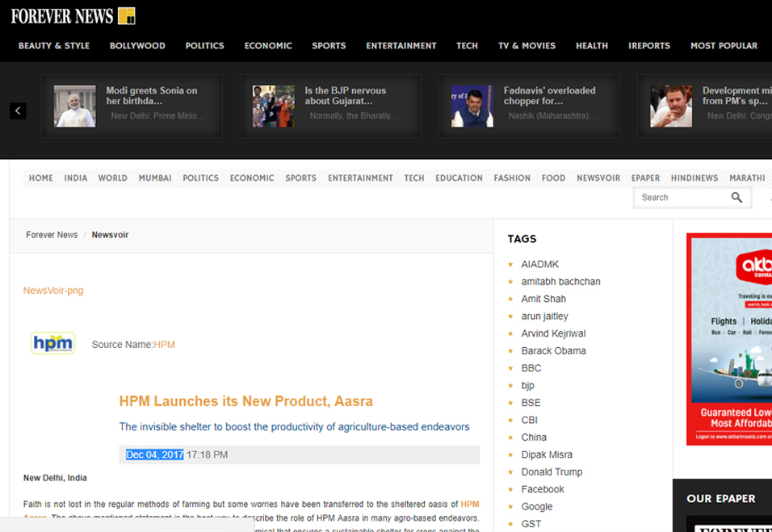Go to Epaper in secondary navigation

(x=645, y=178)
